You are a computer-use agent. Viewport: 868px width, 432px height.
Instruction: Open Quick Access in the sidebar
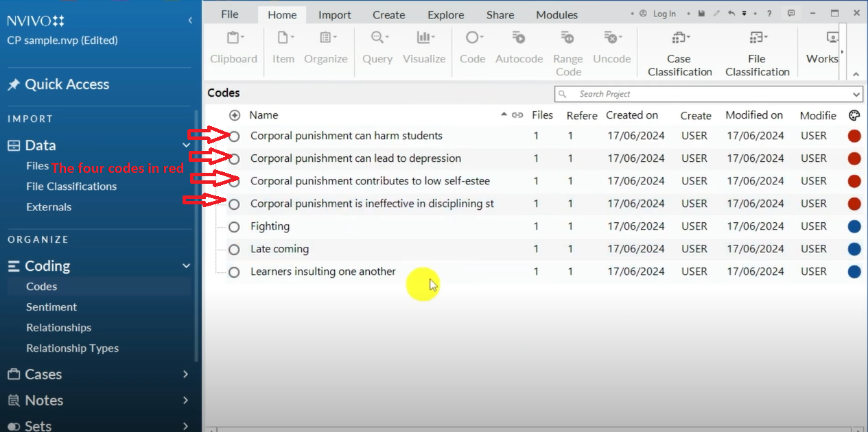coord(67,84)
